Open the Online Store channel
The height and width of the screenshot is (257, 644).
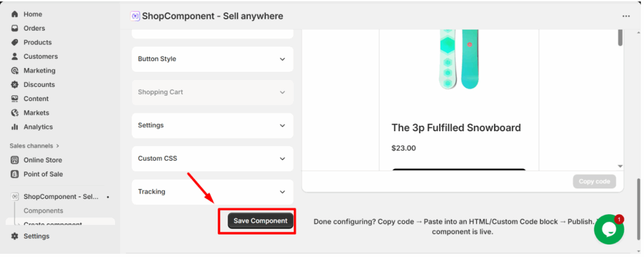click(x=42, y=160)
